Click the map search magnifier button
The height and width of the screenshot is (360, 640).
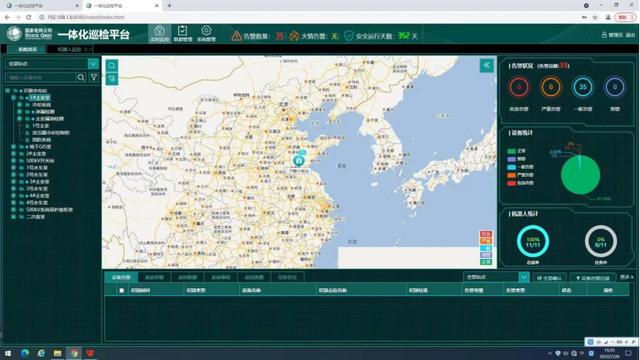point(111,65)
